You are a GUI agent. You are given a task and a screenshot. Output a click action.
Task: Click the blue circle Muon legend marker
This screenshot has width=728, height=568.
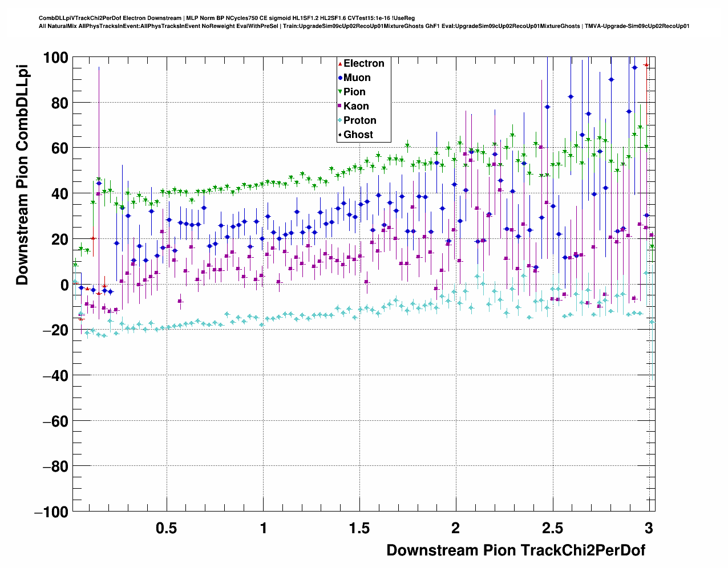(340, 78)
